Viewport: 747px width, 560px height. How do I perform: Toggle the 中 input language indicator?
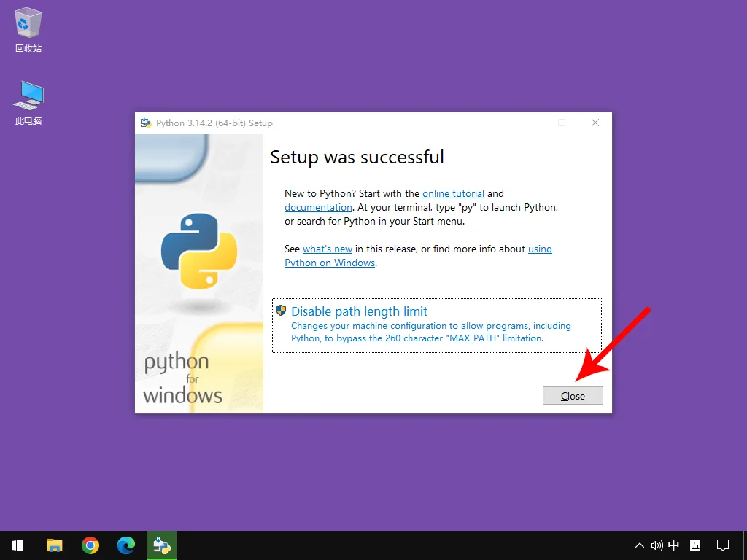[674, 545]
